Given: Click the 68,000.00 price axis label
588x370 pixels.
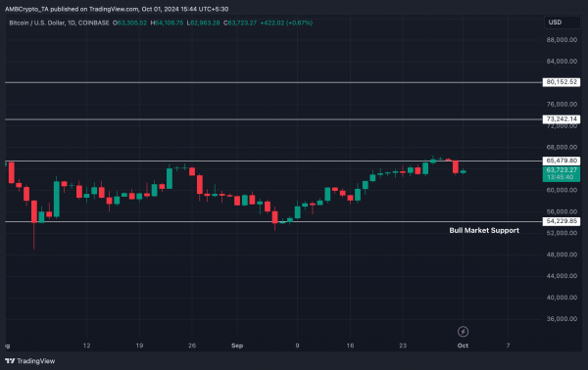Looking at the screenshot, I should pyautogui.click(x=562, y=147).
